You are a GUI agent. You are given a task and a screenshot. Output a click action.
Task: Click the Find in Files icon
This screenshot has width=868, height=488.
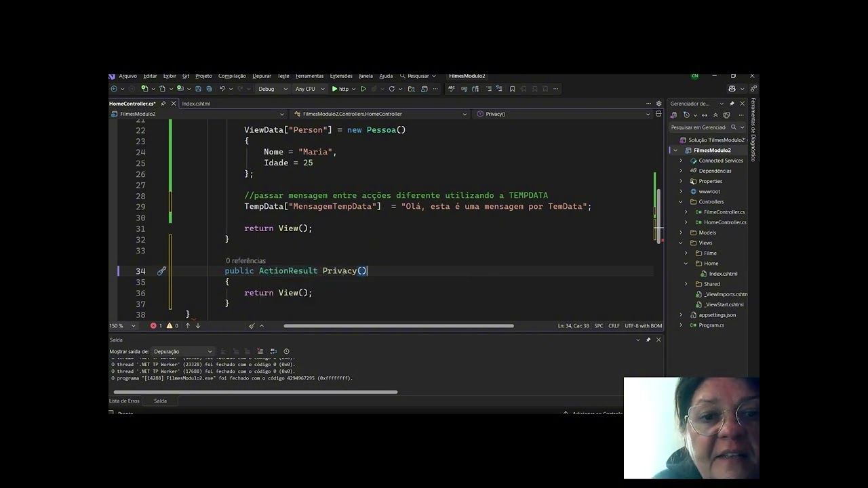click(x=412, y=89)
